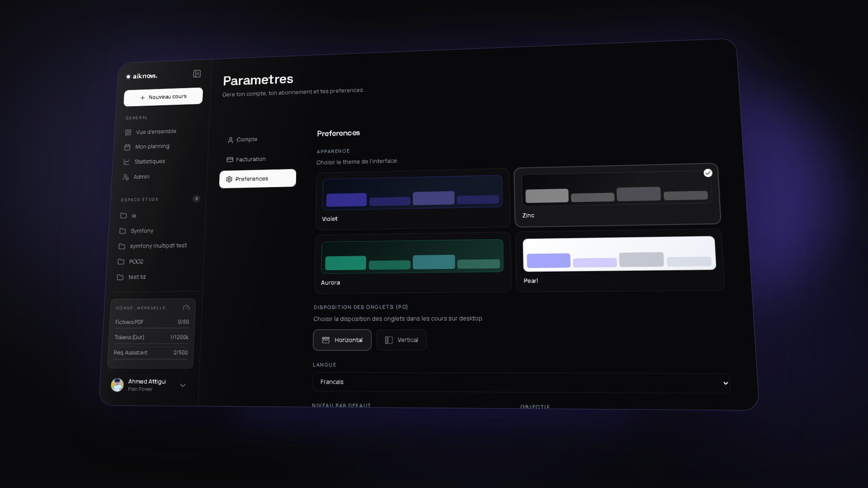This screenshot has height=488, width=868.
Task: Click the Espace étude count badge
Action: [196, 198]
